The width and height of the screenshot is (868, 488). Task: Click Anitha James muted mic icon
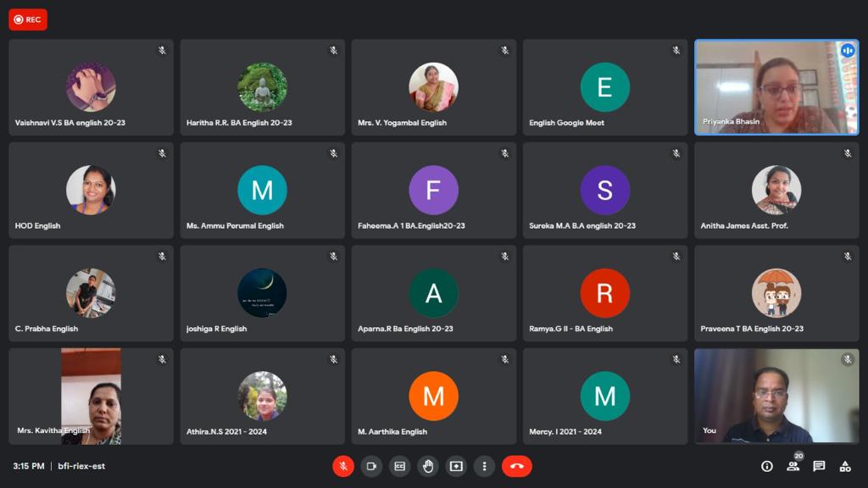(848, 153)
